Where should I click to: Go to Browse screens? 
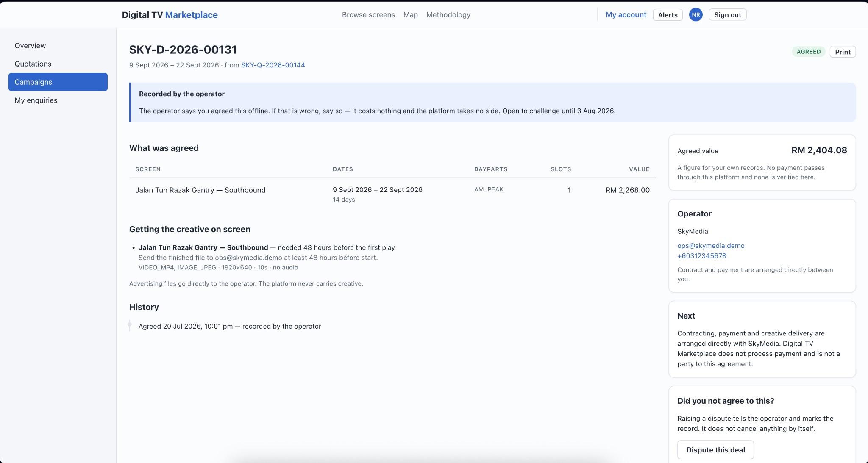click(368, 15)
